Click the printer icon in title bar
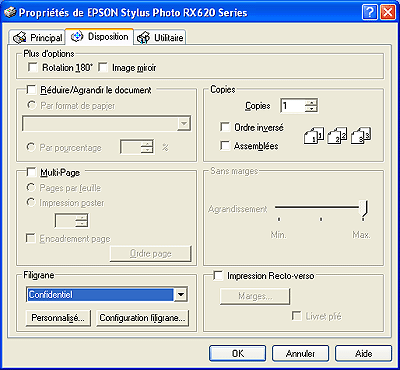The width and height of the screenshot is (400, 370). (x=9, y=13)
